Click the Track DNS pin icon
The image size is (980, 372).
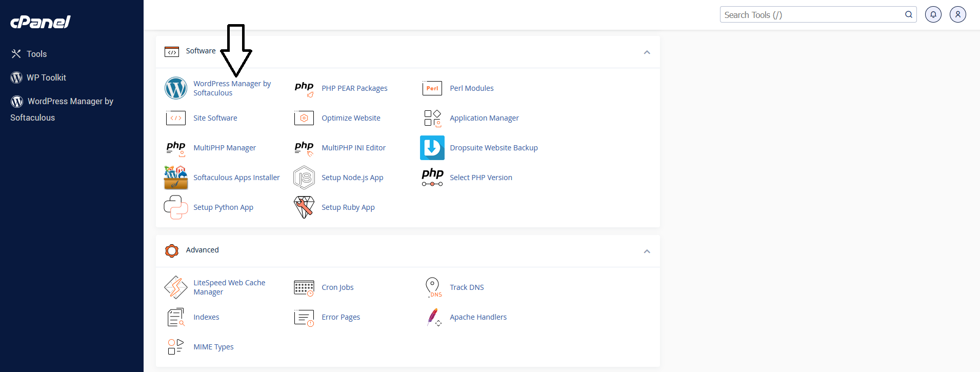(x=433, y=287)
